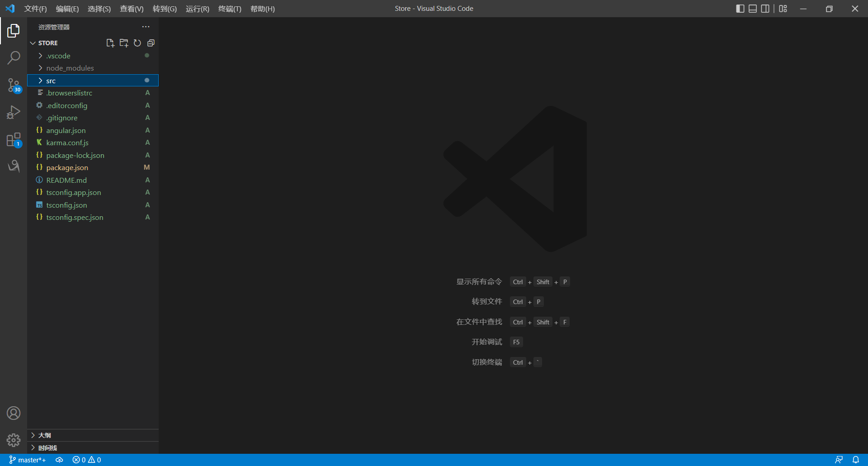Expand the src folder
The height and width of the screenshot is (466, 868).
pyautogui.click(x=93, y=81)
